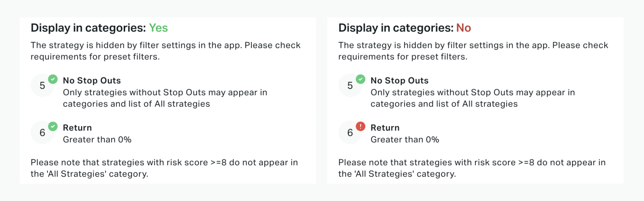Click green checkmark on left No Stop Outs
Viewport: 644px width, 201px height.
[x=53, y=79]
